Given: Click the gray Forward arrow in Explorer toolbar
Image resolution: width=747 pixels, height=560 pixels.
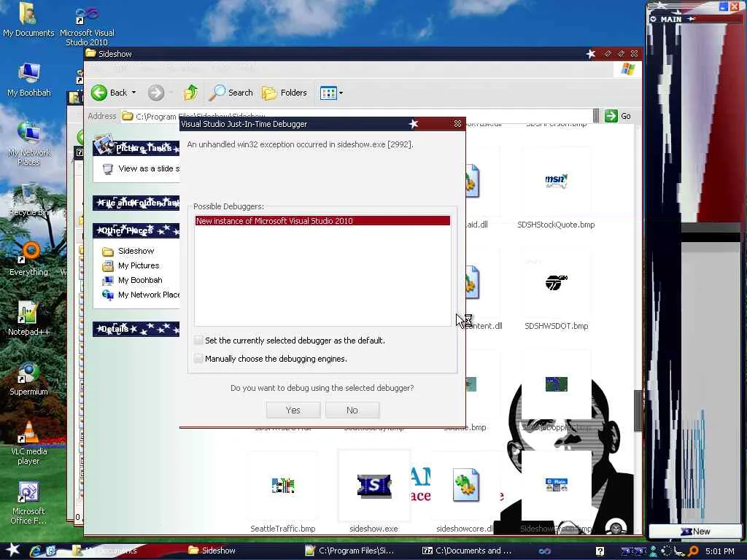Looking at the screenshot, I should coord(156,93).
